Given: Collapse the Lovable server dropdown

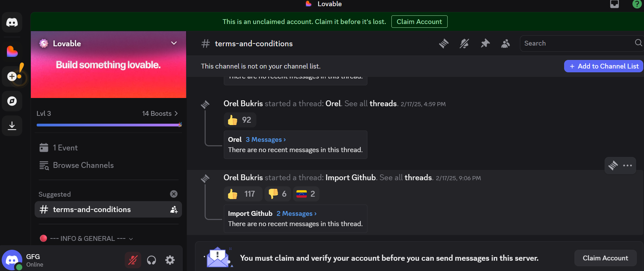Looking at the screenshot, I should [x=174, y=43].
